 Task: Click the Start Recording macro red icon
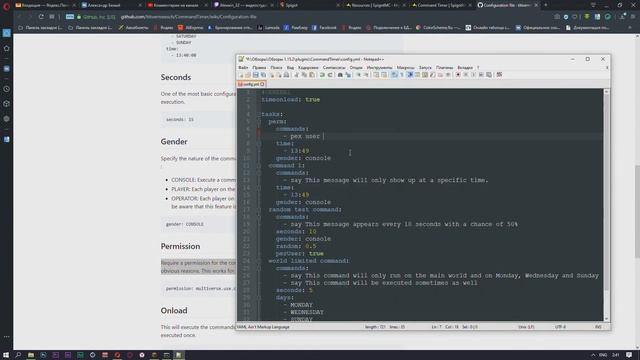(x=458, y=75)
